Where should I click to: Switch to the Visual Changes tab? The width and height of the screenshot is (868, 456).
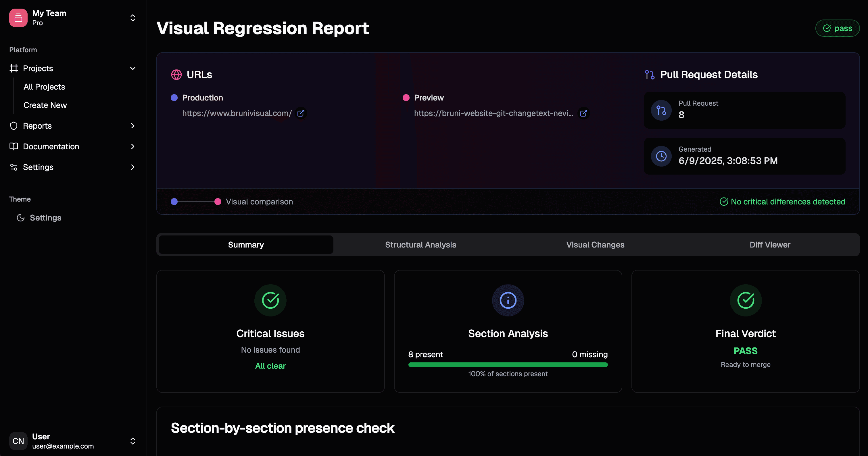click(595, 245)
